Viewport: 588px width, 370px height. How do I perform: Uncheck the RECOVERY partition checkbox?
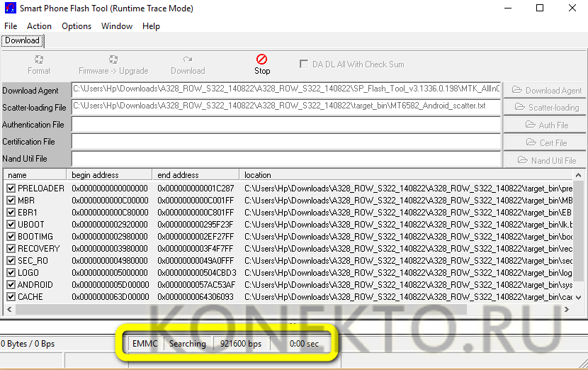point(11,249)
